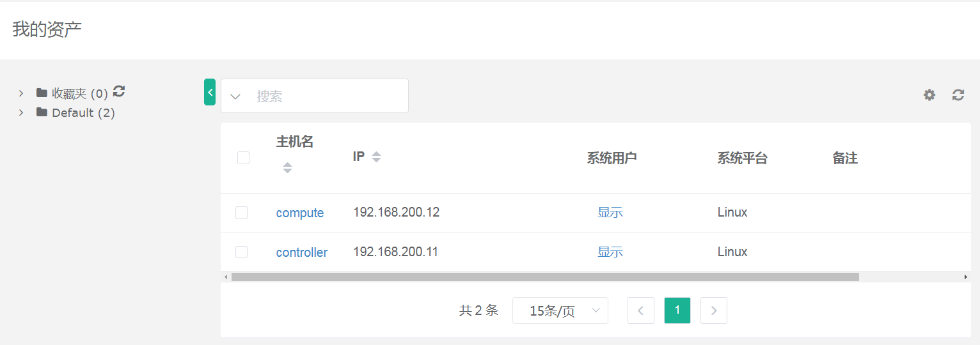Screen dimensions: 980x345
Task: Click the table settings gear icon
Action: (929, 95)
